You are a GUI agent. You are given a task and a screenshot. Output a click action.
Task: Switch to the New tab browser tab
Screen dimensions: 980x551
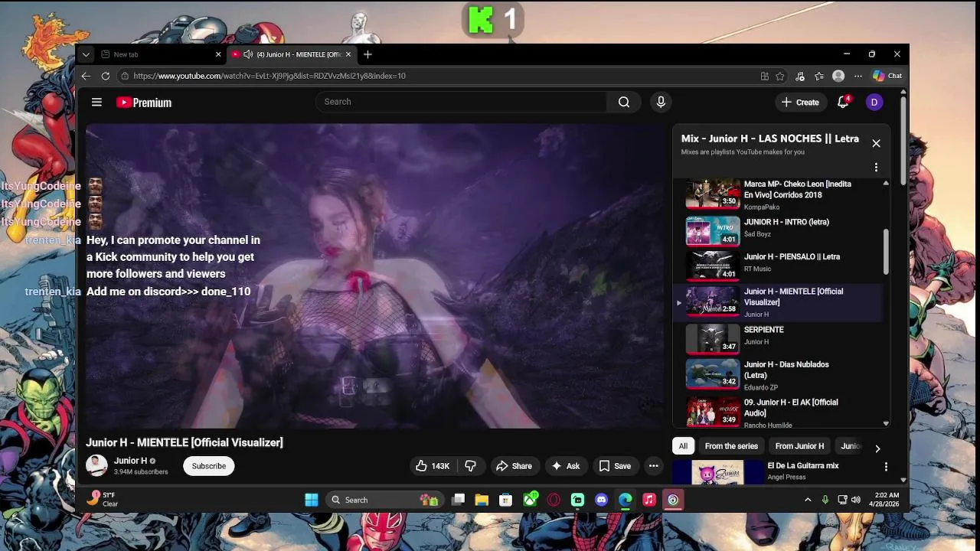click(162, 54)
